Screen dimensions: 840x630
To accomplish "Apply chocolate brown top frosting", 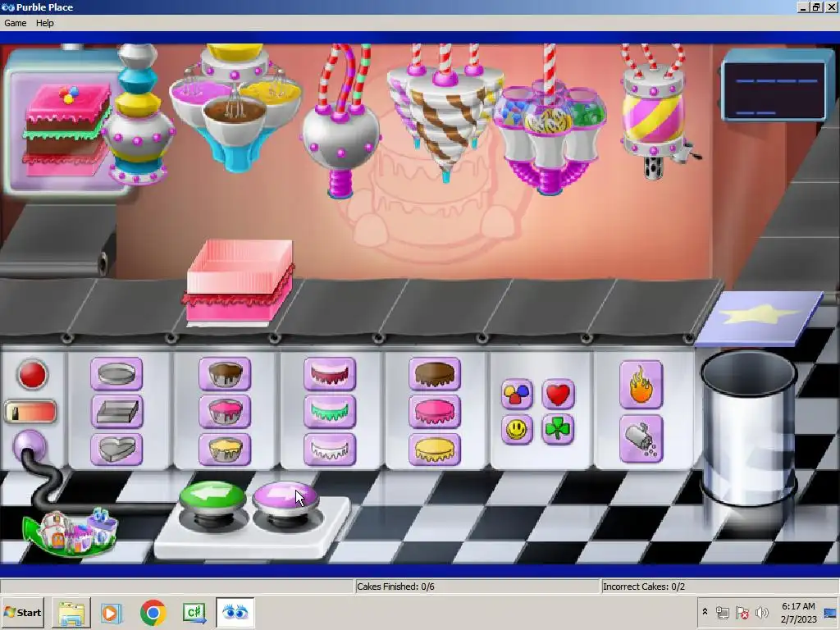I will coord(435,373).
